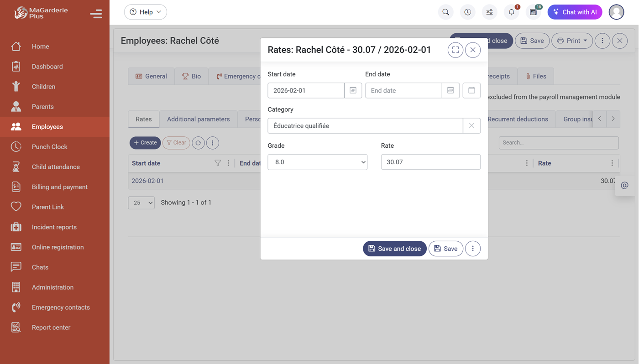
Task: Refresh the Rates list
Action: pyautogui.click(x=198, y=143)
